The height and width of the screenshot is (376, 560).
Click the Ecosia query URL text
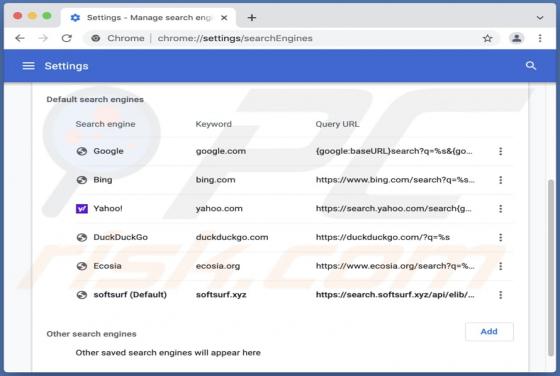click(395, 266)
